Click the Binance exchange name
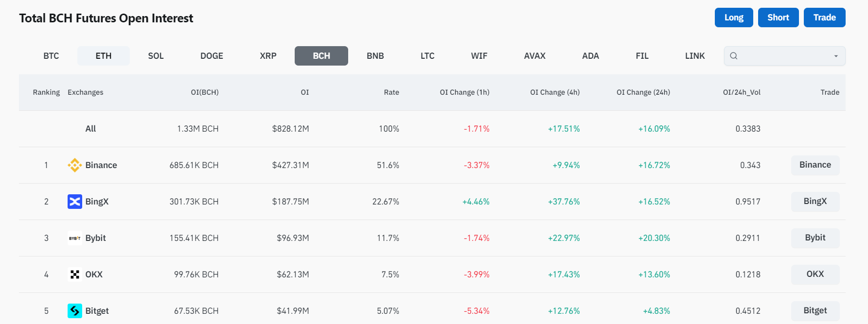 [101, 165]
